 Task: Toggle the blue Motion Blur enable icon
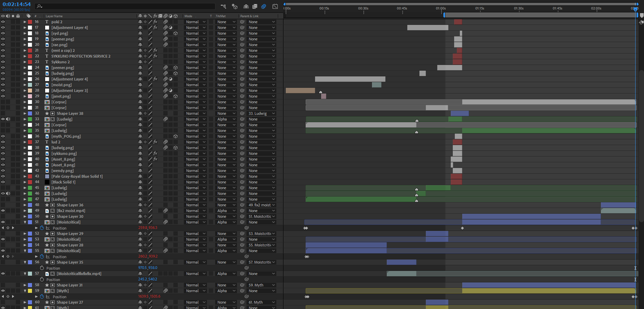(x=263, y=6)
